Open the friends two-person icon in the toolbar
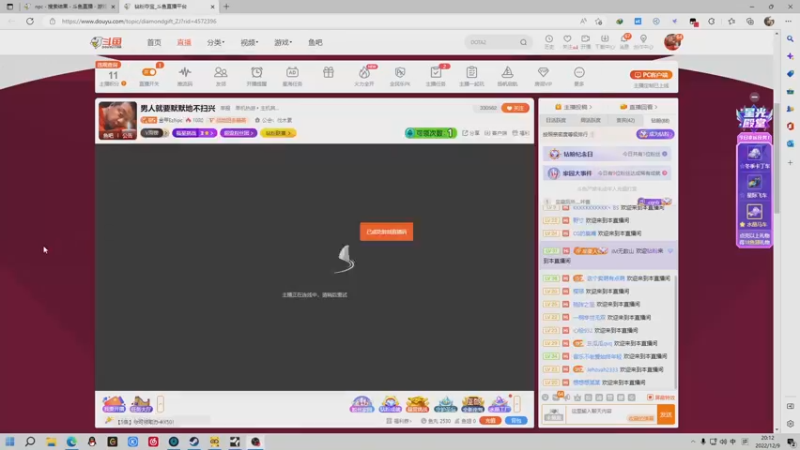This screenshot has height=450, width=800. (x=220, y=72)
